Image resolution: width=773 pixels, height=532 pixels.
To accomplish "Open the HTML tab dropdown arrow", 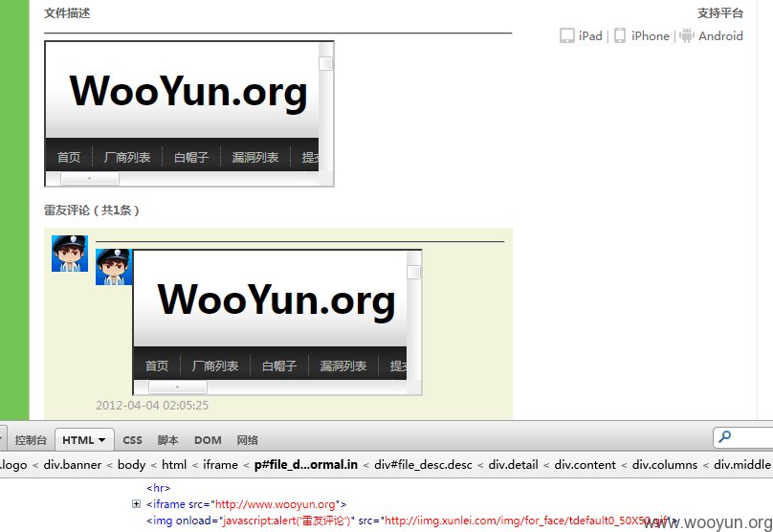I will [x=102, y=440].
